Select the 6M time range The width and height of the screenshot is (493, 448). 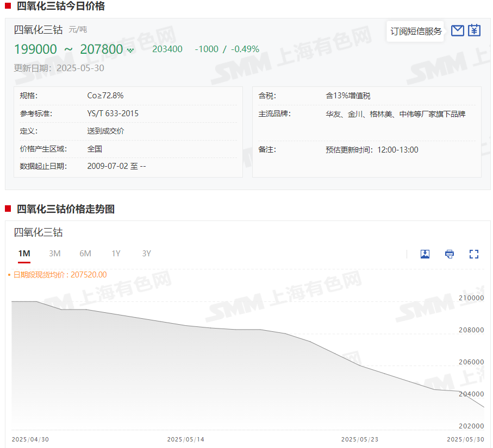(85, 254)
